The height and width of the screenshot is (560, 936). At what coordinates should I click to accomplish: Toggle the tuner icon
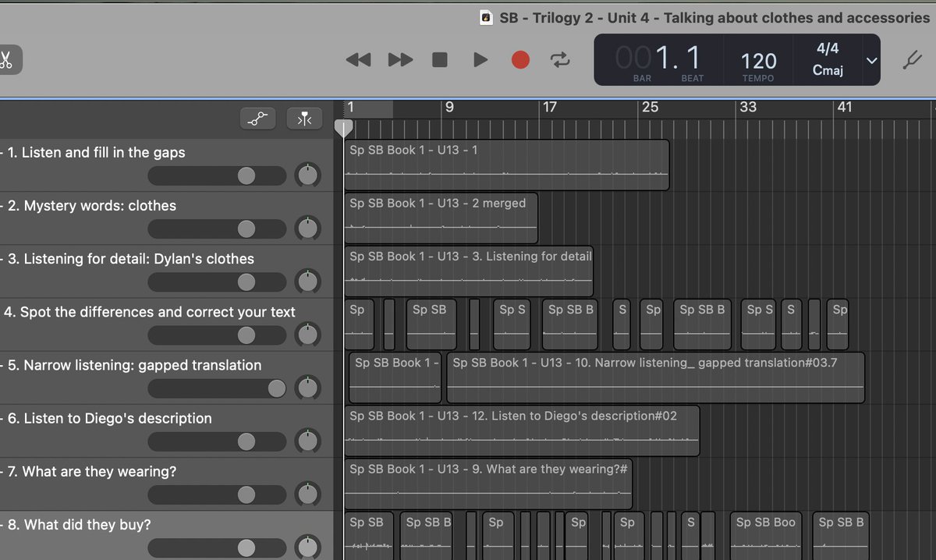point(911,60)
